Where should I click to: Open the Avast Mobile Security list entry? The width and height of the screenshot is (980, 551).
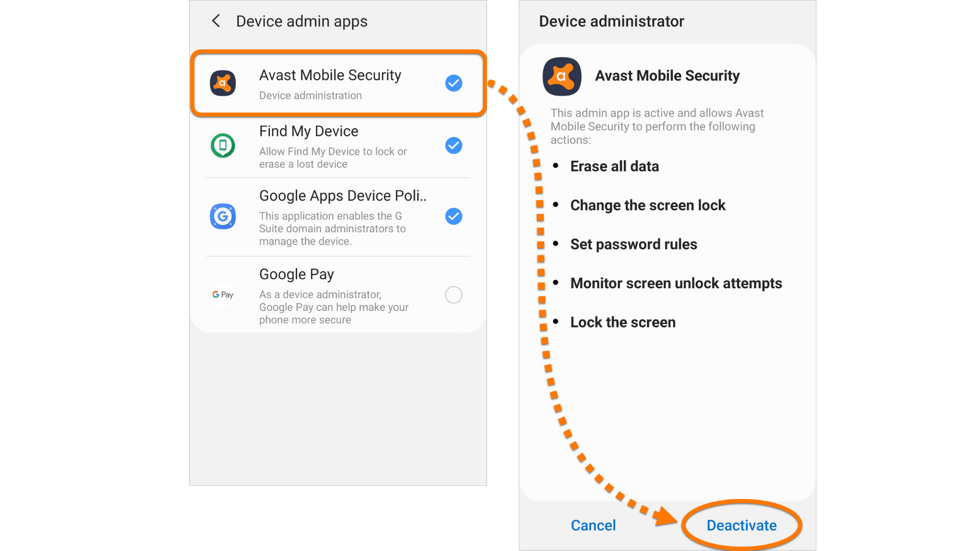click(x=338, y=84)
